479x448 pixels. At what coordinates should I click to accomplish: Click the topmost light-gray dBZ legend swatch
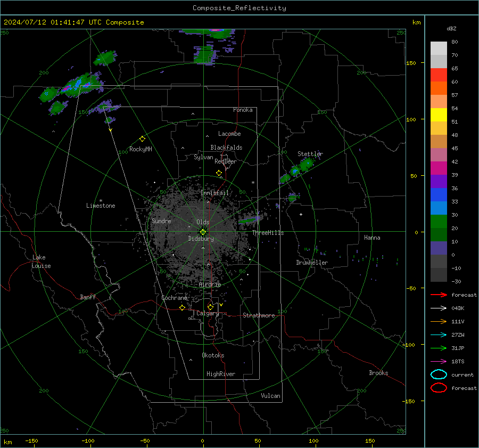(439, 48)
